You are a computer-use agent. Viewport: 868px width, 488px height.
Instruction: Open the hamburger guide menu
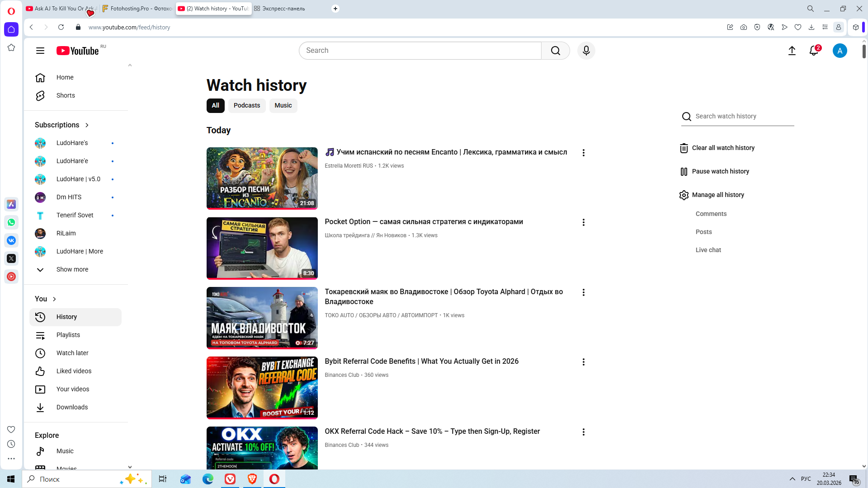click(40, 51)
